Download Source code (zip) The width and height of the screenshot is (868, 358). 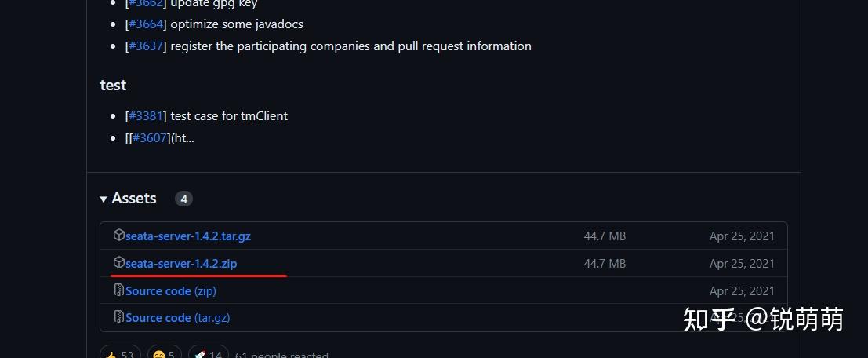(171, 291)
